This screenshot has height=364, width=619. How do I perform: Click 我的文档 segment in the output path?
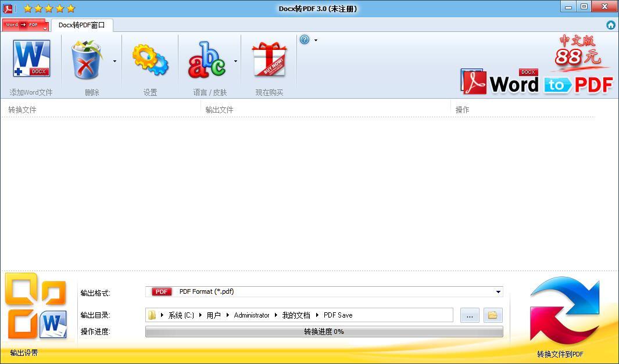click(x=296, y=315)
